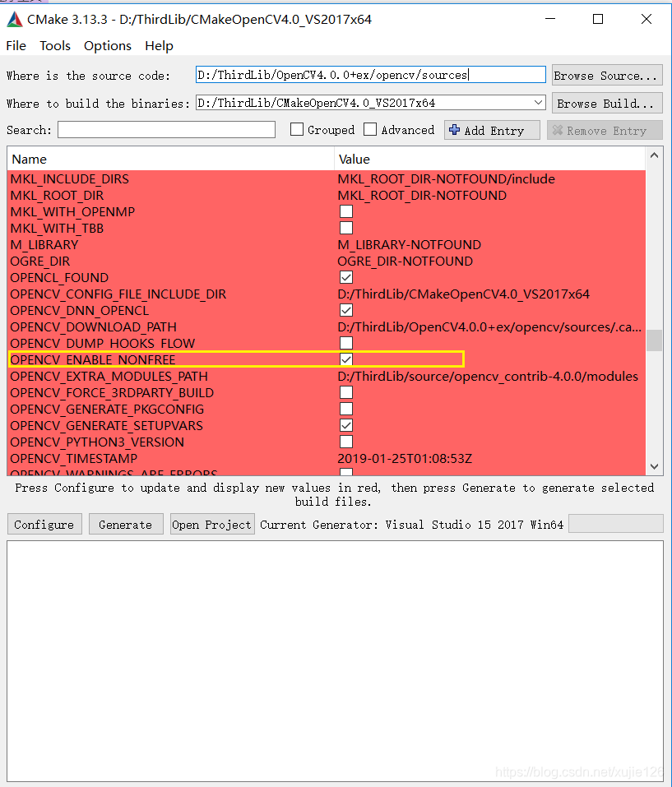The width and height of the screenshot is (672, 787).
Task: Select the OPENCV_EXTRA_MODULES_PATH entry name
Action: coord(109,376)
